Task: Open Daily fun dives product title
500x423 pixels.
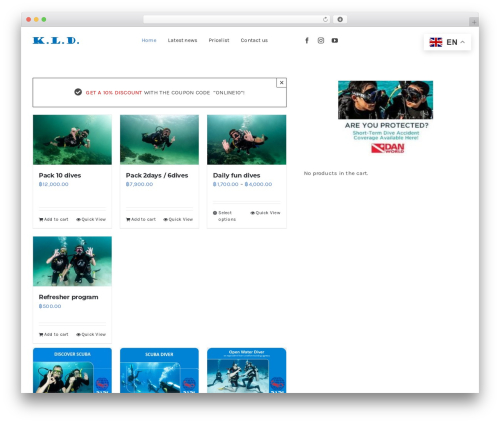Action: (x=237, y=175)
